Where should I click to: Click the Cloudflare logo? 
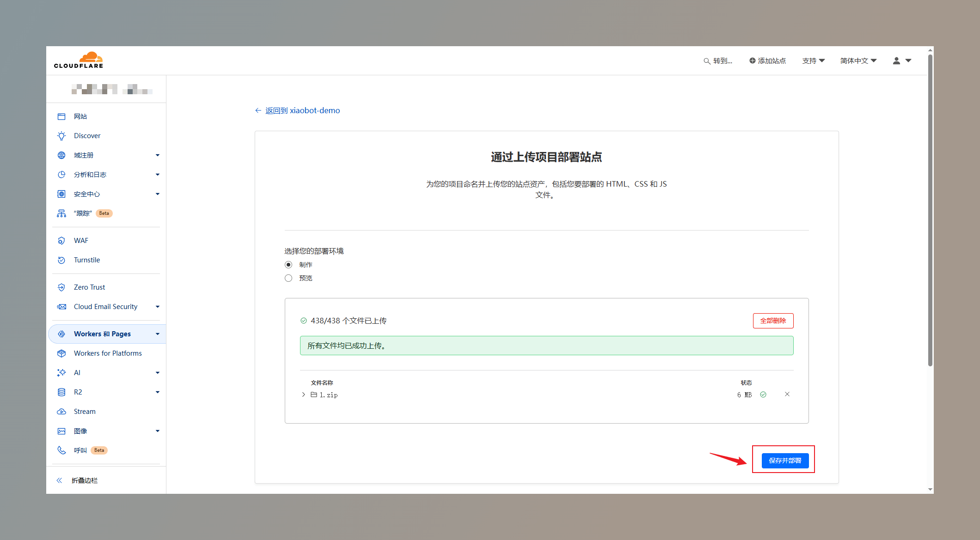coord(79,60)
